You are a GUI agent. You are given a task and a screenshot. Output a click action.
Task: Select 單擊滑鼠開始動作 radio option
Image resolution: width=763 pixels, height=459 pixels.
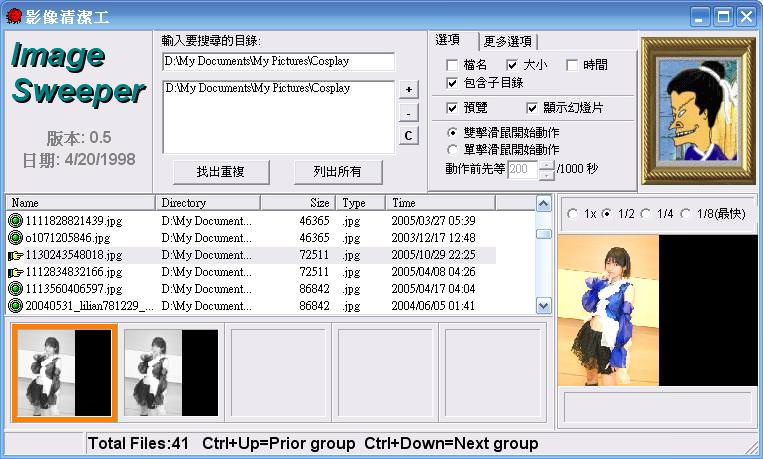point(452,149)
